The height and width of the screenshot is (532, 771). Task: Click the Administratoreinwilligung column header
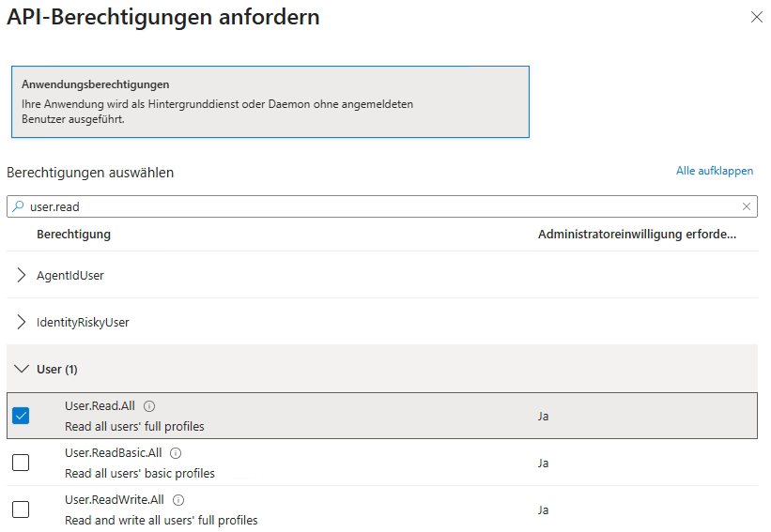pos(636,234)
